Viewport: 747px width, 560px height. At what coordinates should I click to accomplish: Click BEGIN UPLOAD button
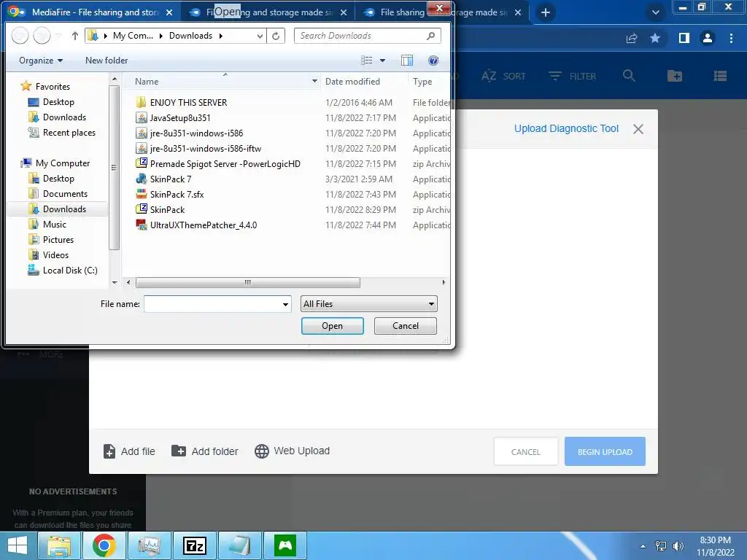[x=605, y=451]
